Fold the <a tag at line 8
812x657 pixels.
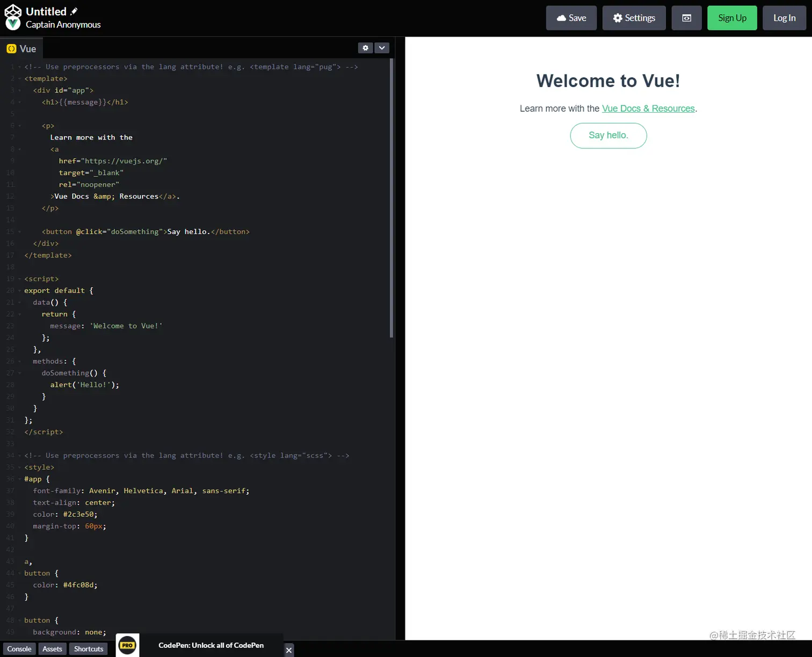[x=19, y=150]
